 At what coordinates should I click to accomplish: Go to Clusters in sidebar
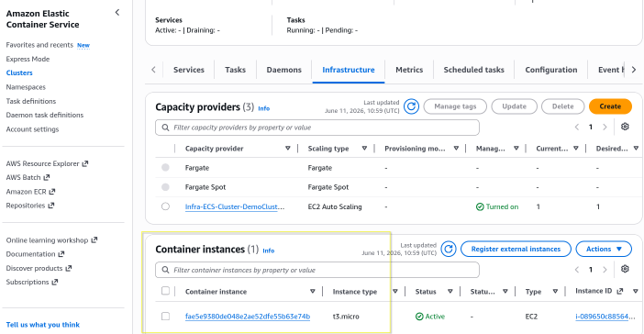tap(19, 72)
